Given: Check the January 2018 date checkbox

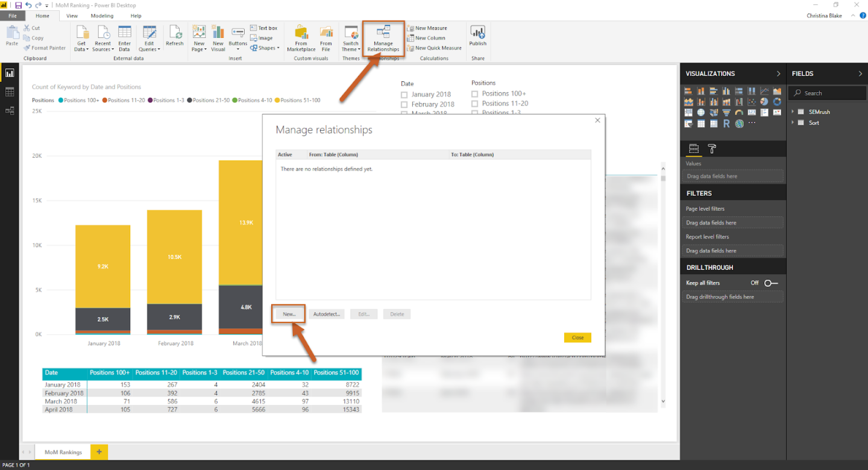Looking at the screenshot, I should tap(404, 95).
